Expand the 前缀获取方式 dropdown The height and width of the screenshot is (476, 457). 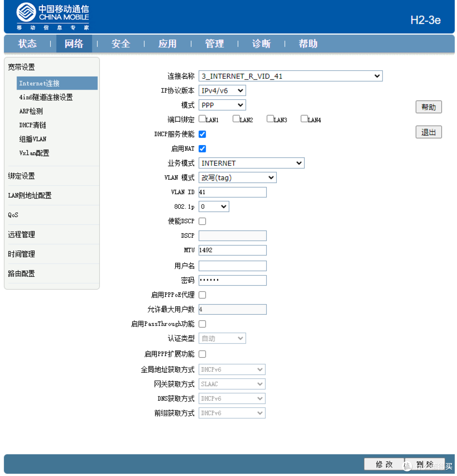tap(232, 413)
